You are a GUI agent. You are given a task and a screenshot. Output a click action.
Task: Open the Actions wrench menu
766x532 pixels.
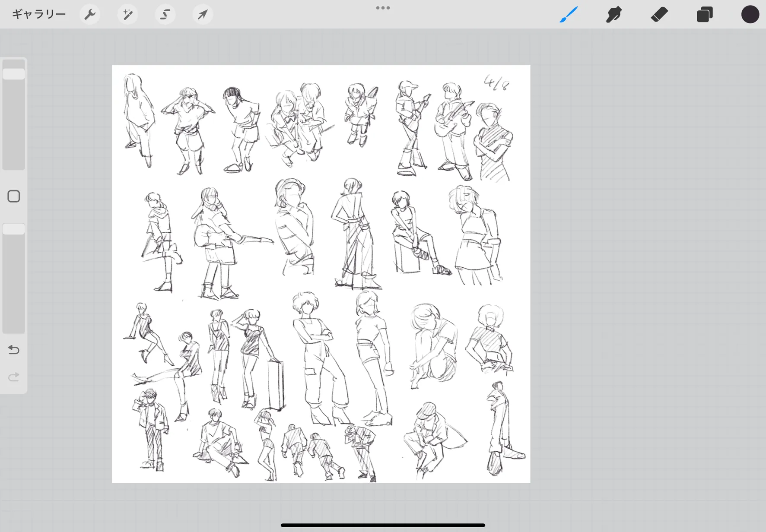[90, 14]
